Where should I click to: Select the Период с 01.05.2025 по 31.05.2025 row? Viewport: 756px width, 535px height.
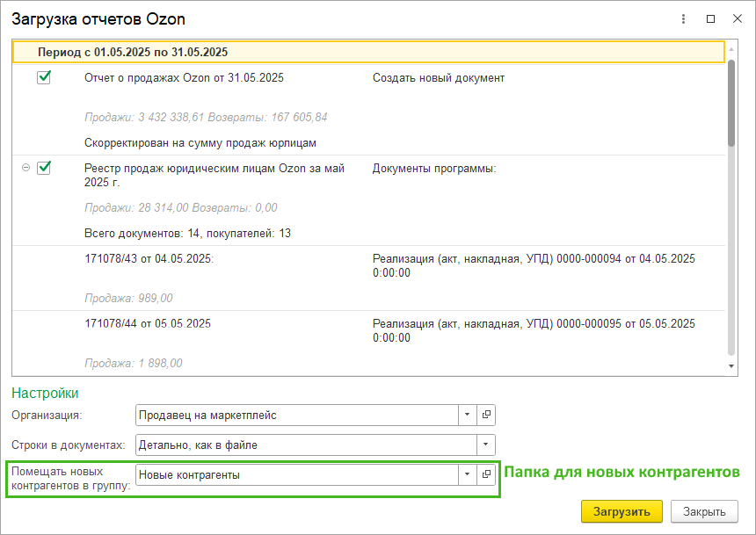click(368, 52)
